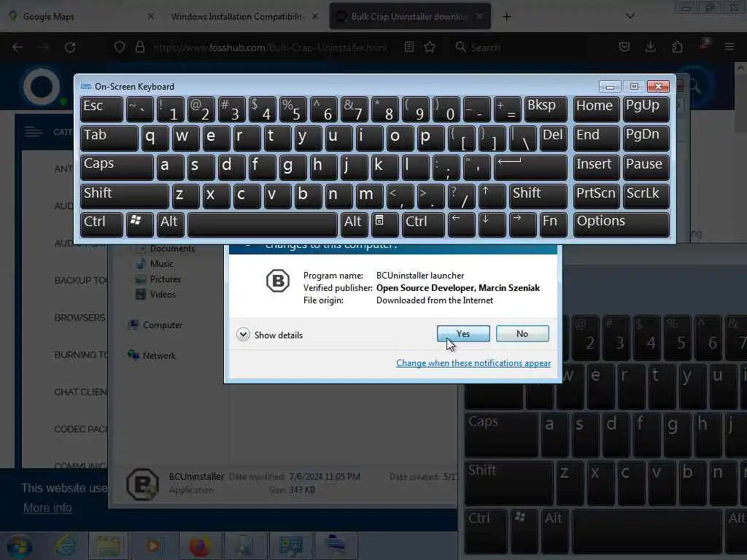The height and width of the screenshot is (560, 747).
Task: Open 'Change when these notifications appear' link
Action: click(x=473, y=363)
